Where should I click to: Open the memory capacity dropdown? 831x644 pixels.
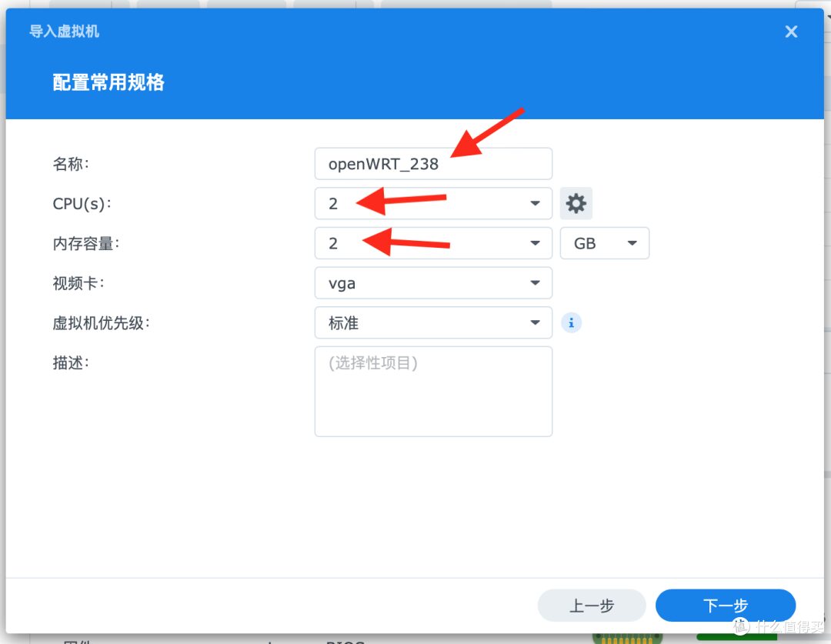pyautogui.click(x=535, y=243)
